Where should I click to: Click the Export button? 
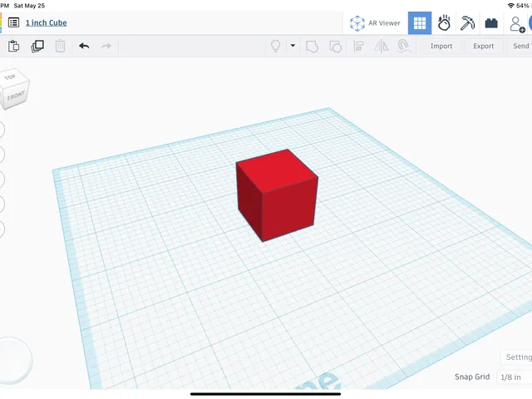coord(484,47)
